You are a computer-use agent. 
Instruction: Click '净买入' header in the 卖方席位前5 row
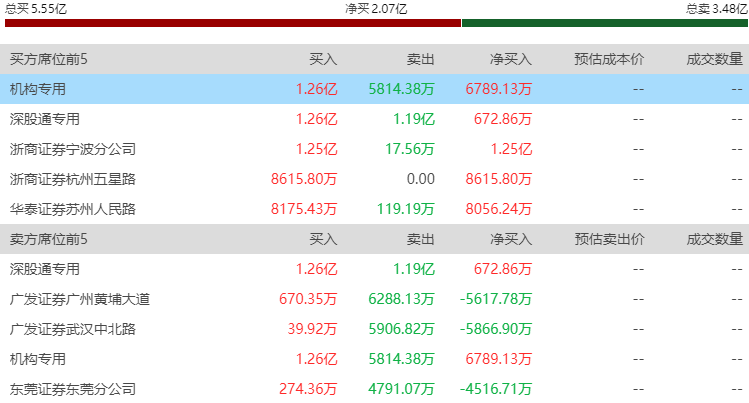511,239
